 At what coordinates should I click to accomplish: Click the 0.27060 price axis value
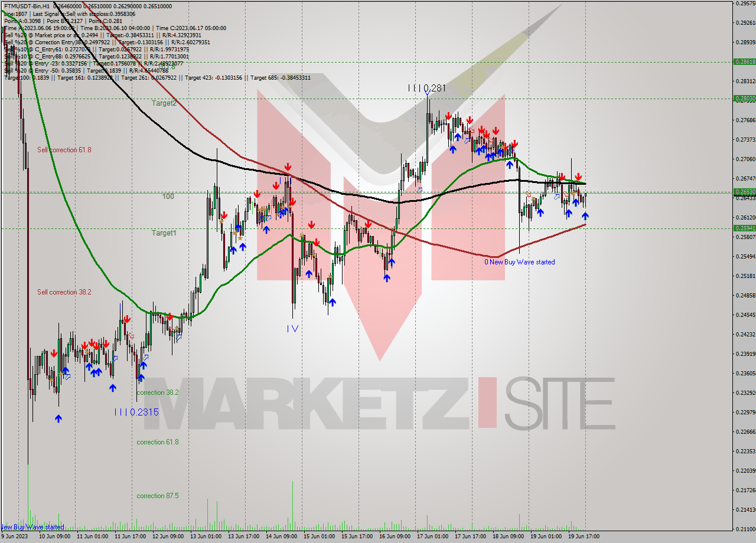(745, 159)
